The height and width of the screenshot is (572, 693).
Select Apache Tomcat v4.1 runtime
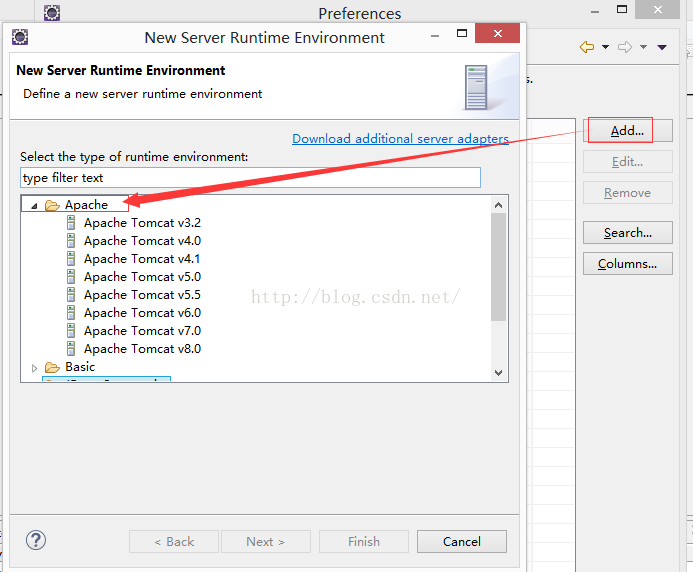click(x=142, y=259)
